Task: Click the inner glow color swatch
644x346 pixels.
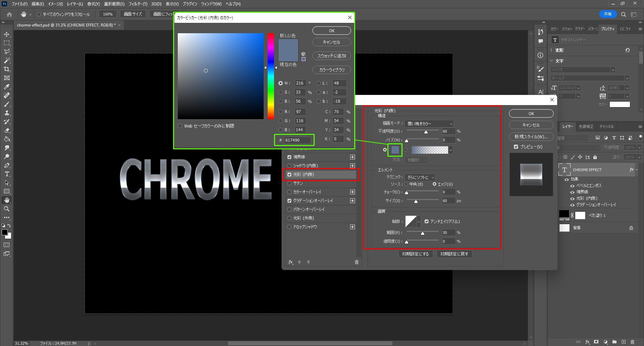Action: [395, 150]
